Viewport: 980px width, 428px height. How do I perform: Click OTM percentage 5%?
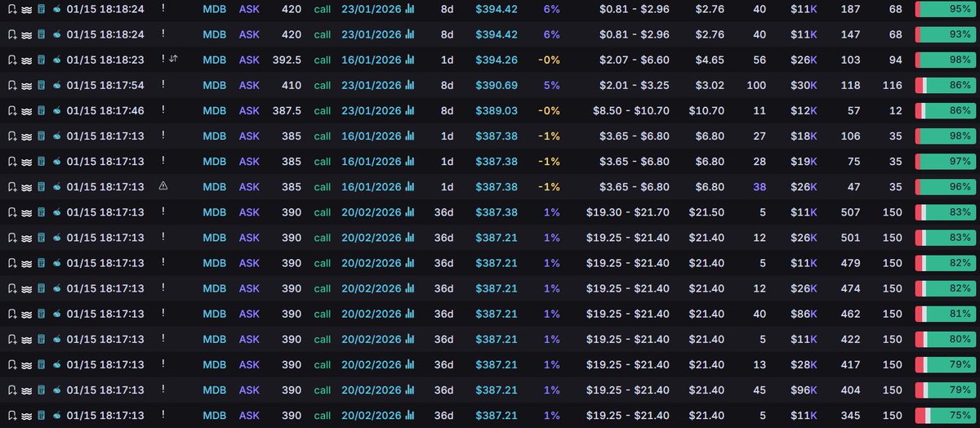pos(552,86)
